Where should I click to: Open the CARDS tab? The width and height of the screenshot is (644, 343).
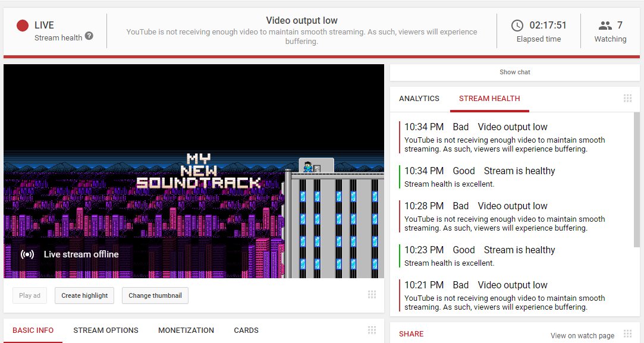[246, 331]
